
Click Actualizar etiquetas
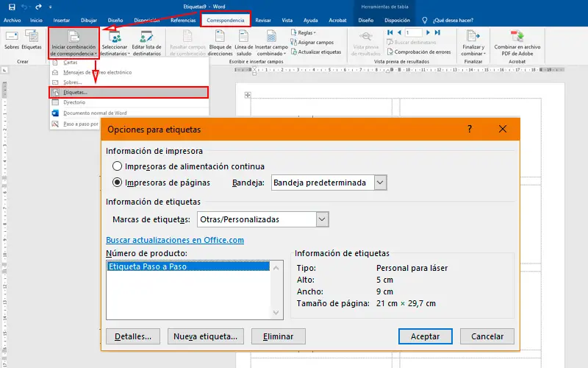coord(316,52)
